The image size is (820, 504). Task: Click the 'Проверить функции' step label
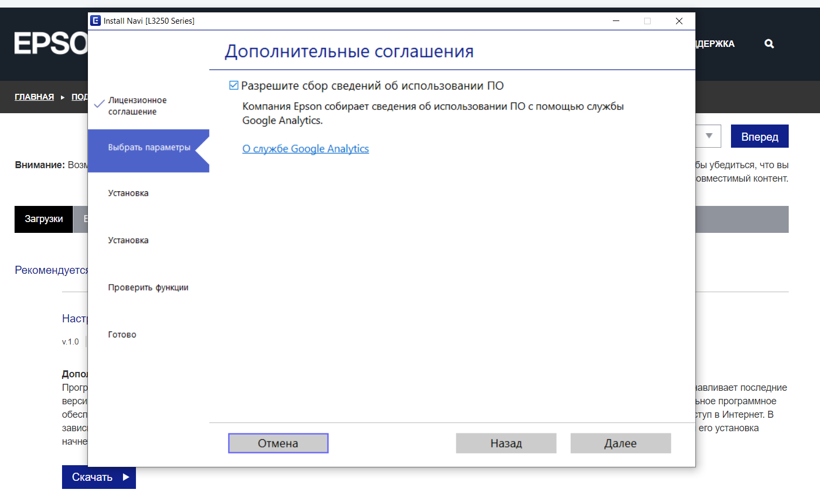click(x=148, y=287)
